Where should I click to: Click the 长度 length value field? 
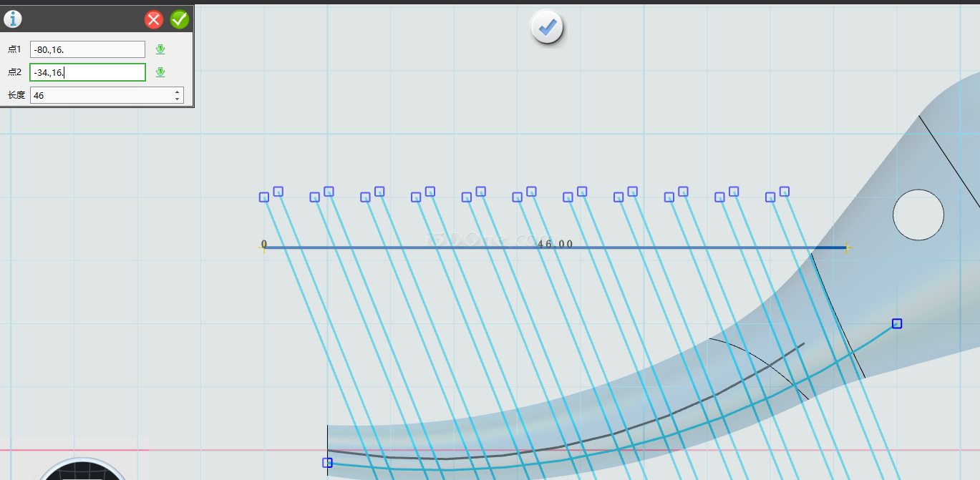[x=100, y=95]
